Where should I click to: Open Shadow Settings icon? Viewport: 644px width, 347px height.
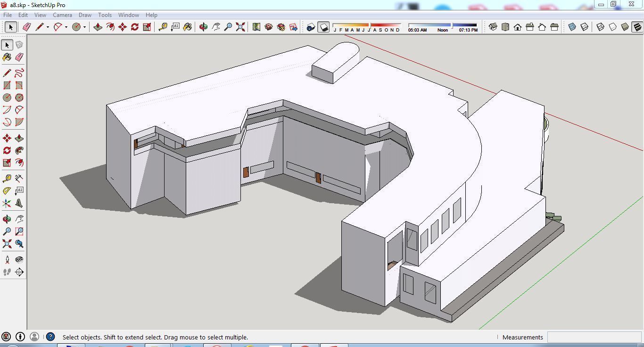click(311, 27)
